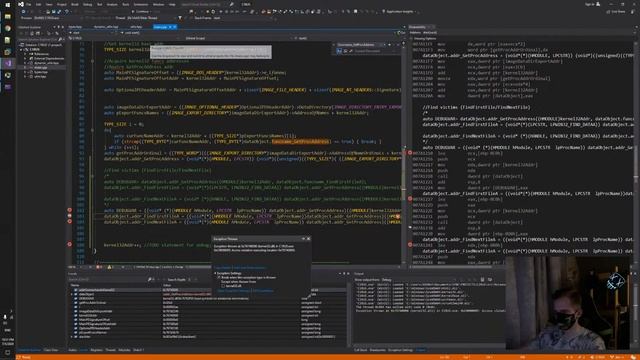
Task: Switch to the Call Stack tab
Action: 360,350
